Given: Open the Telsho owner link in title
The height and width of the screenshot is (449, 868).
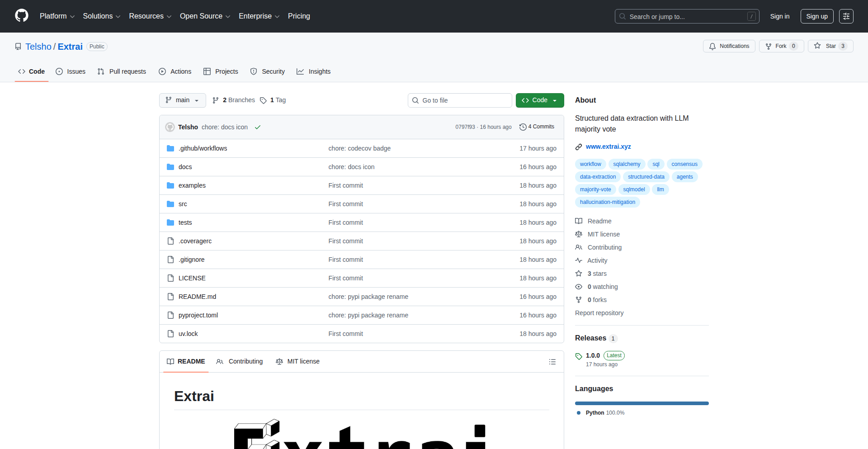Looking at the screenshot, I should click(38, 47).
